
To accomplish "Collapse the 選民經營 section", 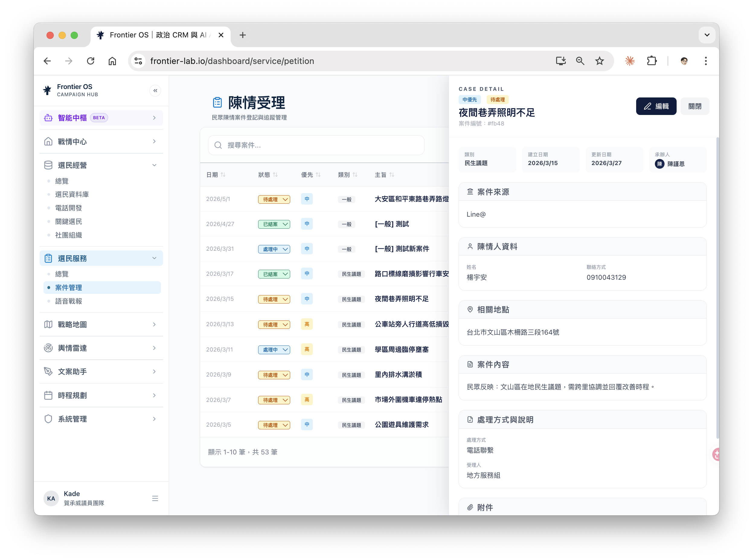I will (101, 165).
